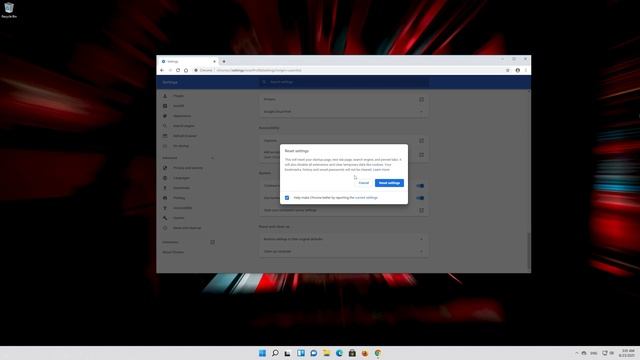Expand the Clean up computer row

coord(344,251)
